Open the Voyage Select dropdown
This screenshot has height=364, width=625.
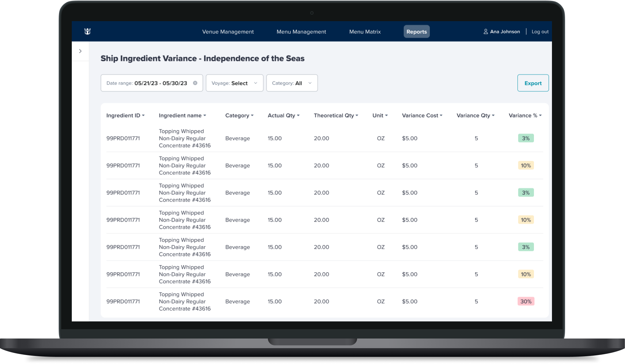tap(234, 83)
